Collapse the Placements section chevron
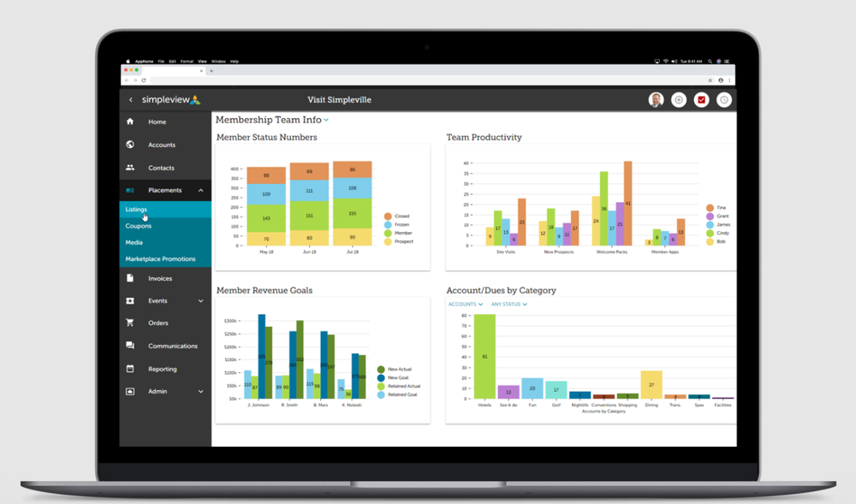Image resolution: width=856 pixels, height=504 pixels. 200,190
